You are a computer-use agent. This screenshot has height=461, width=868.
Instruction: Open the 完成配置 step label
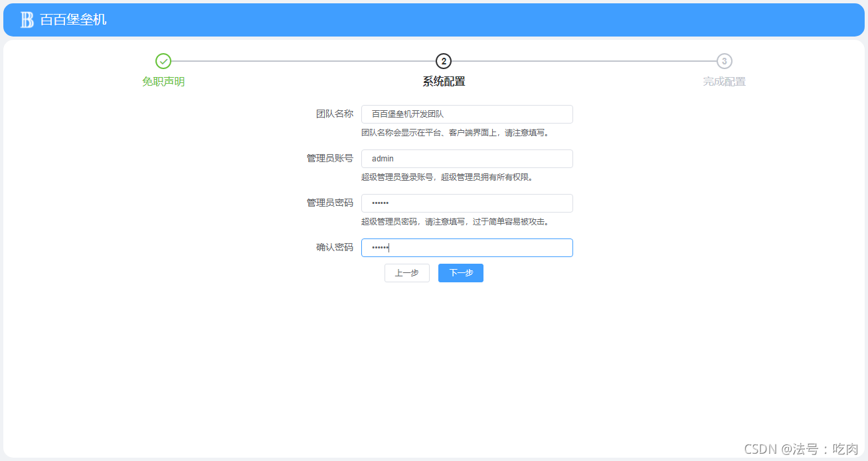click(x=725, y=82)
